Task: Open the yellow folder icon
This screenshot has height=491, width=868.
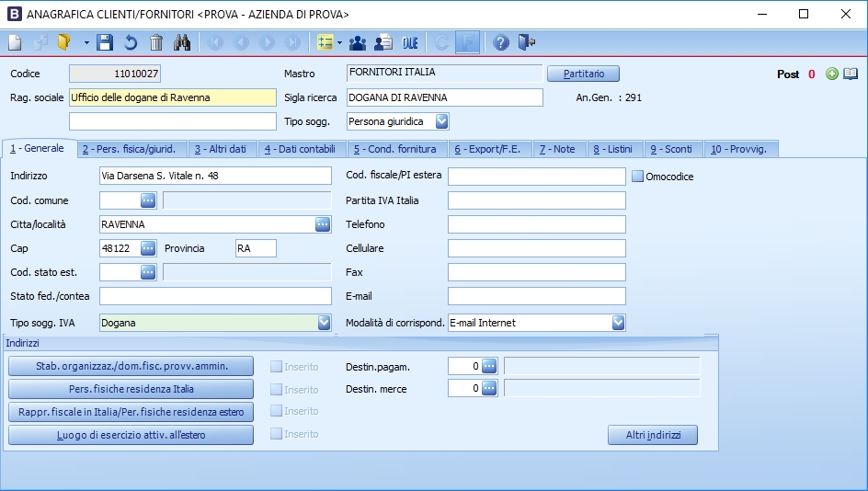Action: (64, 42)
